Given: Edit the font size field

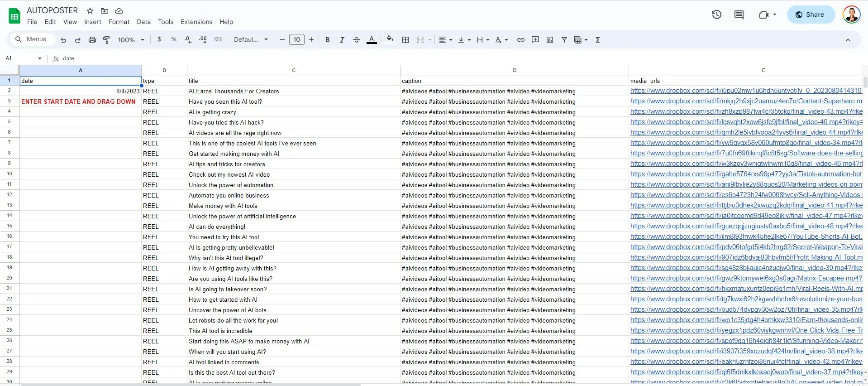Looking at the screenshot, I should click(x=297, y=40).
